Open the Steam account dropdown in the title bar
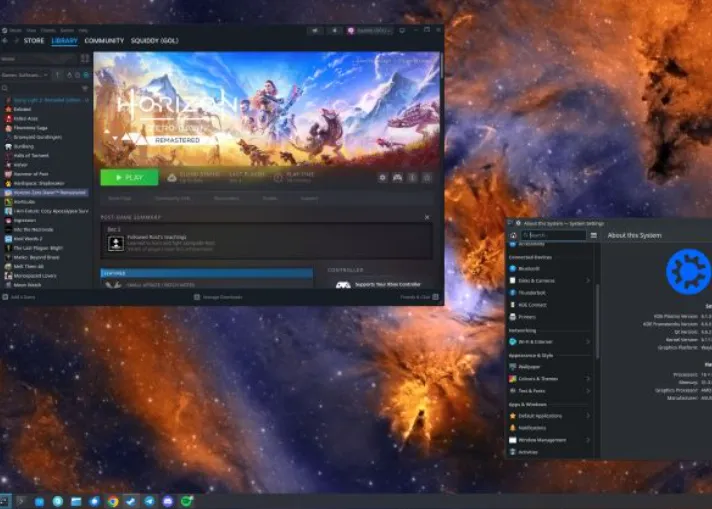This screenshot has width=712, height=509. click(x=370, y=30)
